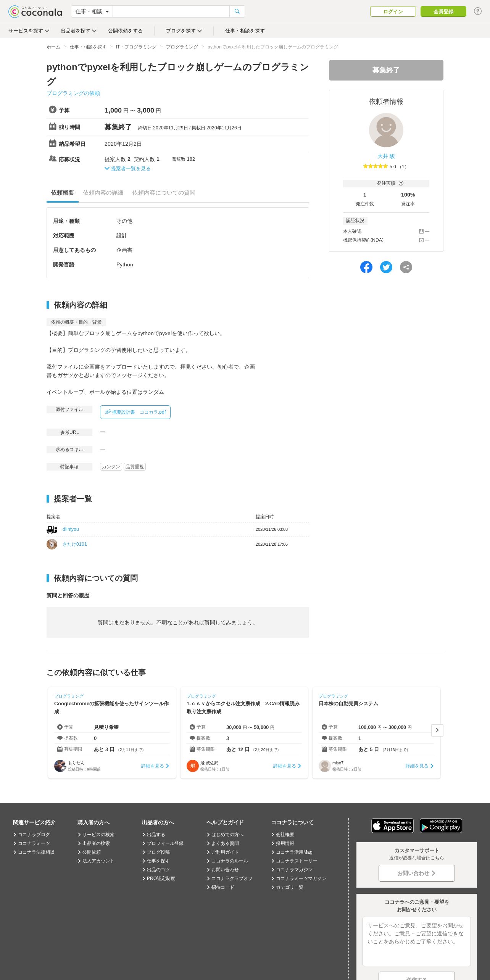Click diintyou truck avatar icon
The height and width of the screenshot is (980, 490).
52,529
